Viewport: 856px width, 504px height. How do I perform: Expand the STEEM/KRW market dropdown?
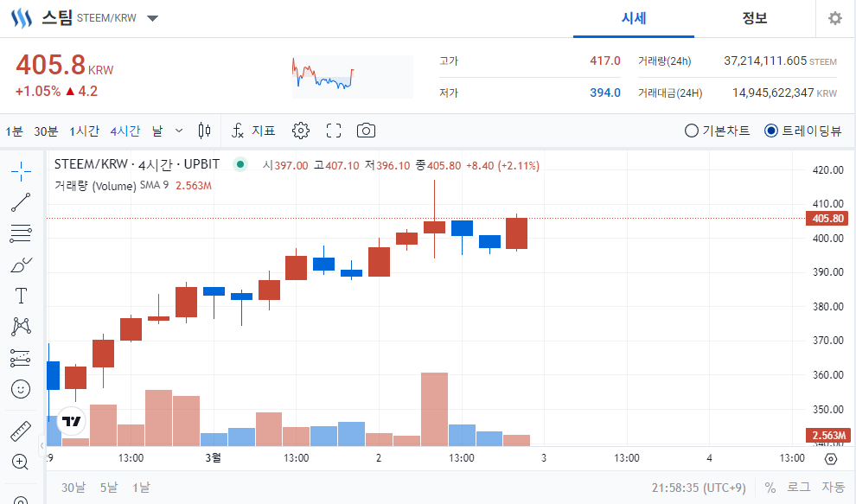pyautogui.click(x=153, y=18)
